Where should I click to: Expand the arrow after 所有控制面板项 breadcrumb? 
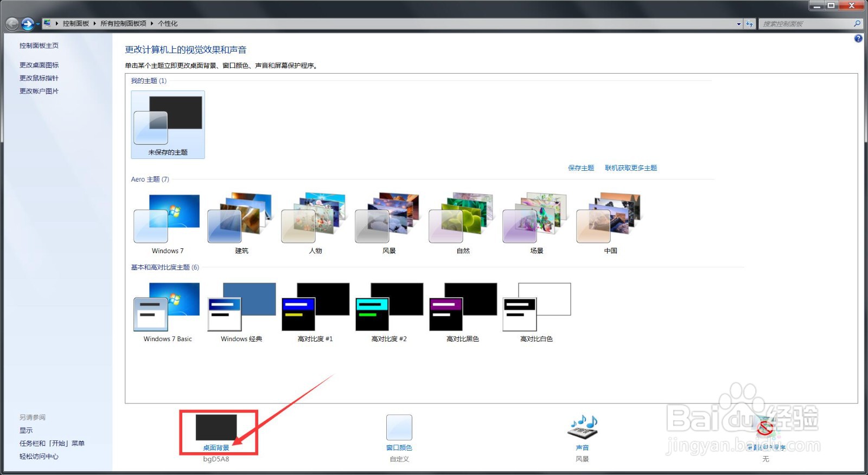[152, 24]
